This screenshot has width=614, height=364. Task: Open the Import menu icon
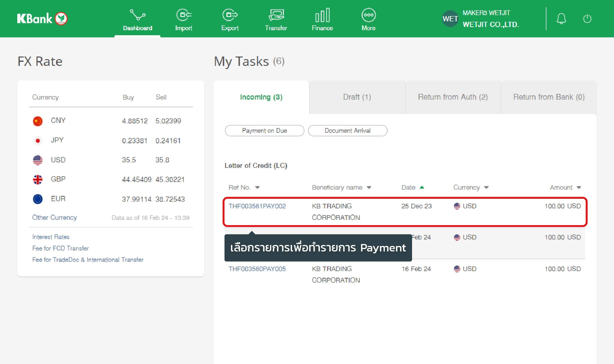184,15
